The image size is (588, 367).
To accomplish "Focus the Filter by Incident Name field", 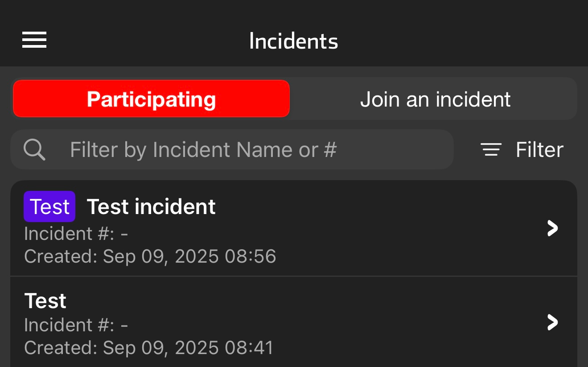I will pyautogui.click(x=232, y=149).
